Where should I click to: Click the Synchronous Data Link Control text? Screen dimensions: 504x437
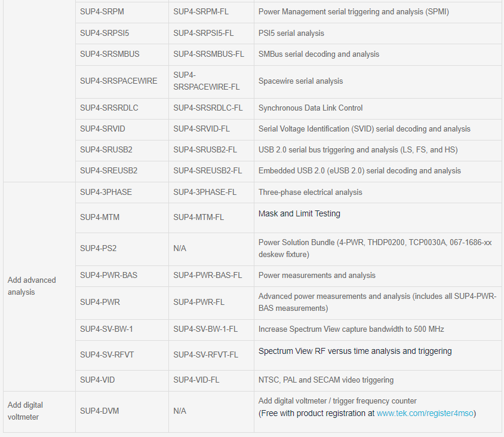310,108
